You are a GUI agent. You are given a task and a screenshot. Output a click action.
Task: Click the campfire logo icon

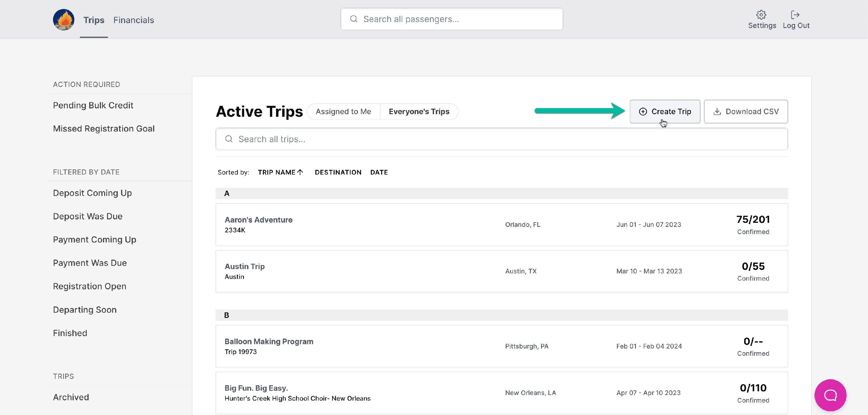coord(63,20)
